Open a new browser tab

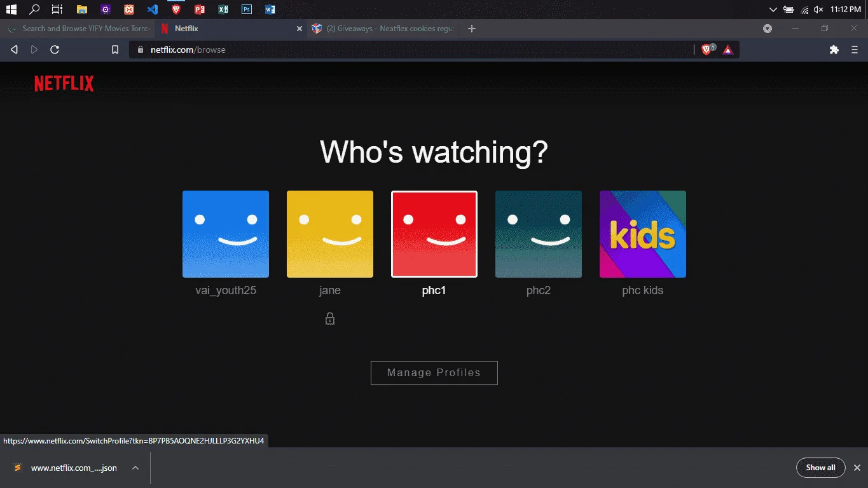point(472,29)
